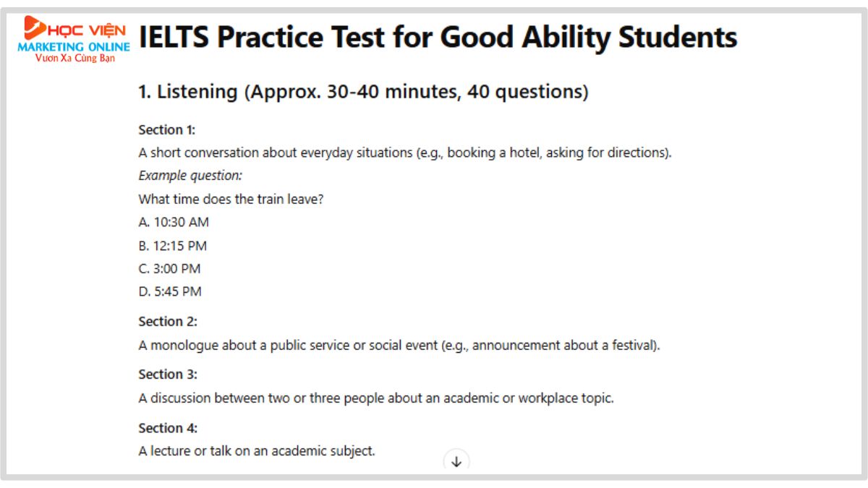Click the Section 4 label

click(x=168, y=428)
